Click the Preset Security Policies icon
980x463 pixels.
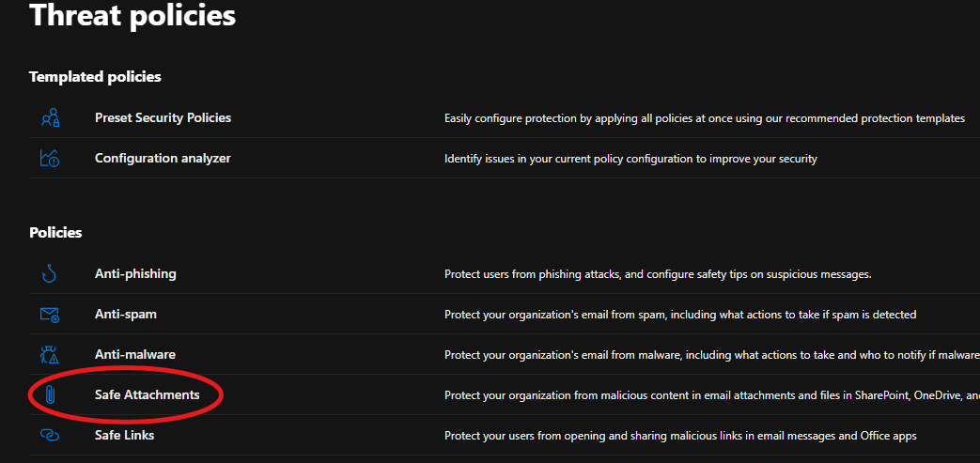(x=50, y=118)
